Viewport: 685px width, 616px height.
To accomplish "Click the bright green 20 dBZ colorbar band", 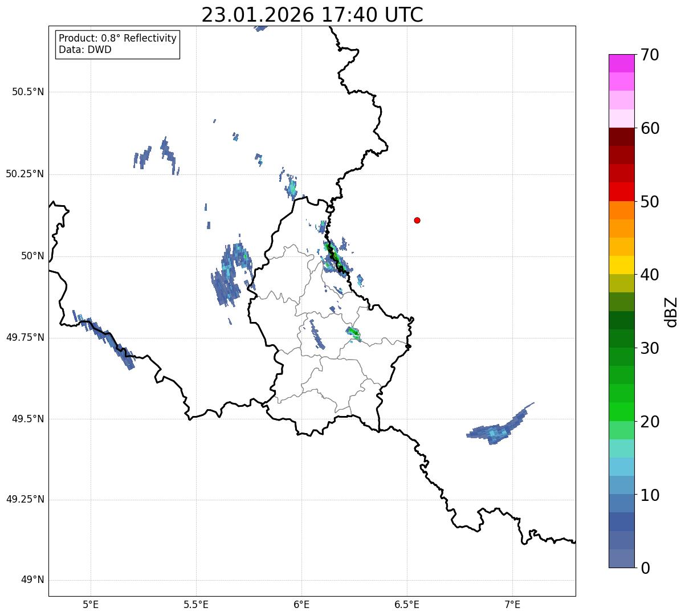I will pos(621,411).
